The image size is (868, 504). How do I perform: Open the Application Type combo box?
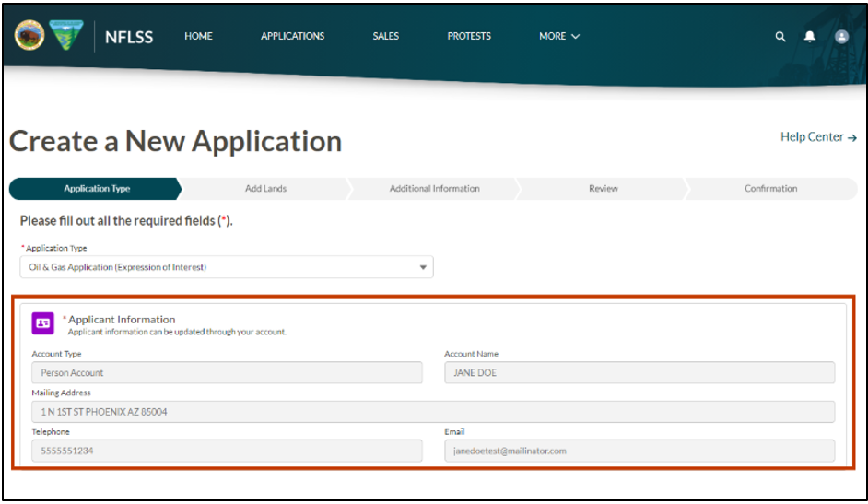point(227,267)
